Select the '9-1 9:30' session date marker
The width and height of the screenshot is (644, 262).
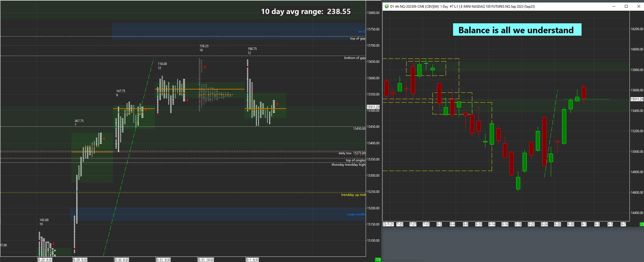(x=253, y=260)
